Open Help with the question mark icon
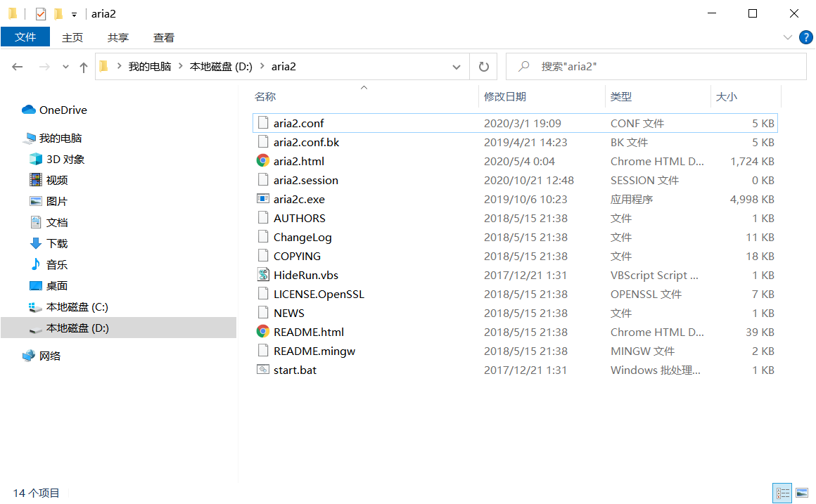Image resolution: width=816 pixels, height=504 pixels. (805, 37)
